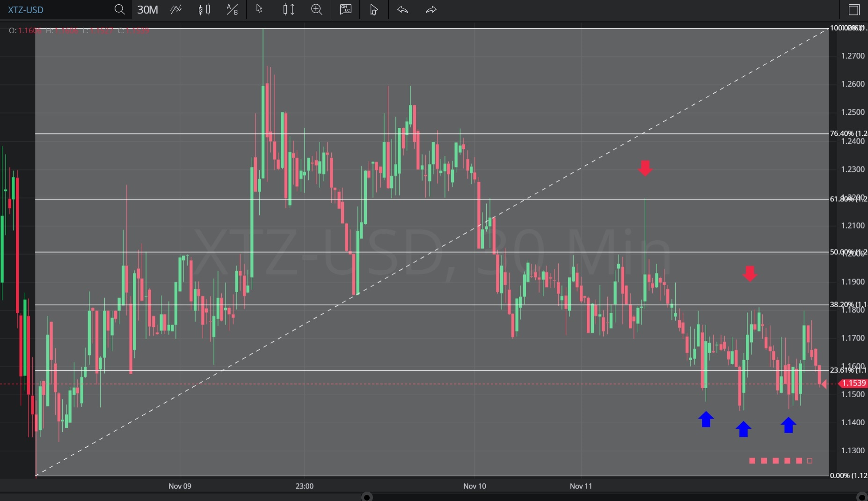The image size is (868, 501).
Task: Select the pointer cursor tool
Action: click(x=260, y=9)
